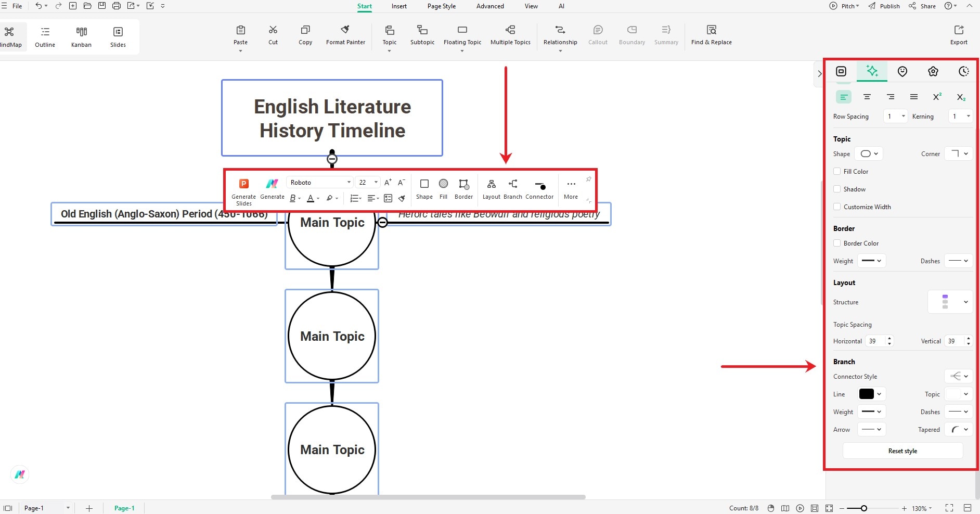Insert a Subtopic from the ribbon
This screenshot has height=514, width=980.
[422, 35]
